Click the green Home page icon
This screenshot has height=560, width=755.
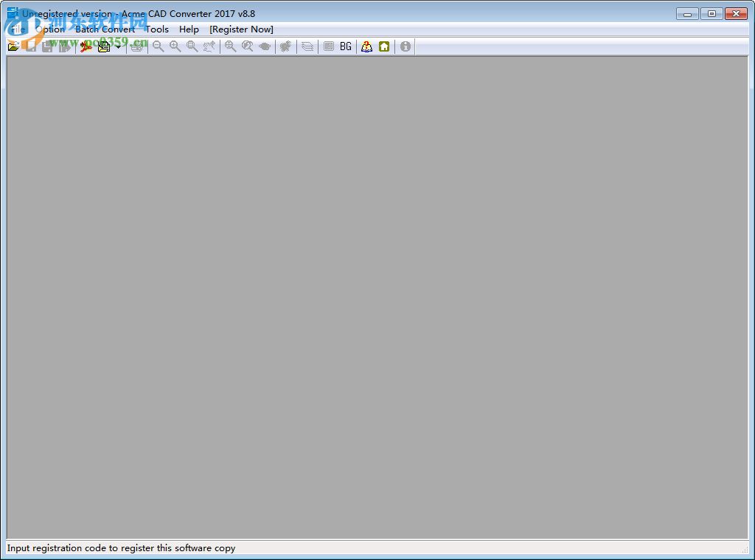tap(384, 46)
